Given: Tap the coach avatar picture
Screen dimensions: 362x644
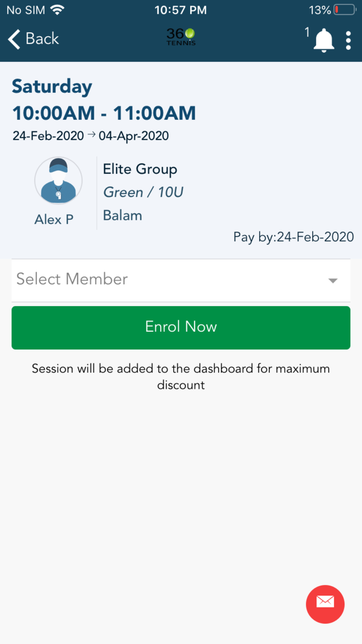Looking at the screenshot, I should pos(58,180).
